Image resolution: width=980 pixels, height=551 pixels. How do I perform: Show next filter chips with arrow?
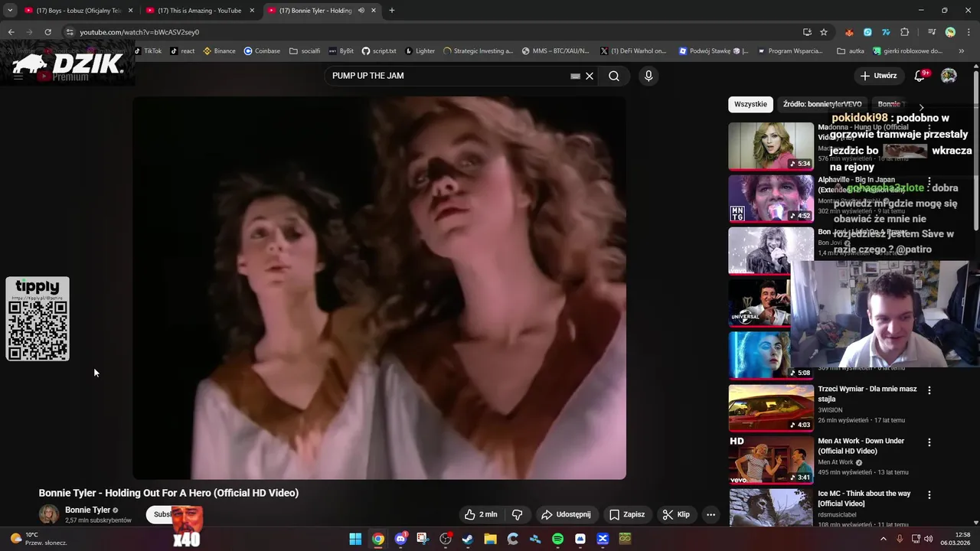[x=921, y=108]
